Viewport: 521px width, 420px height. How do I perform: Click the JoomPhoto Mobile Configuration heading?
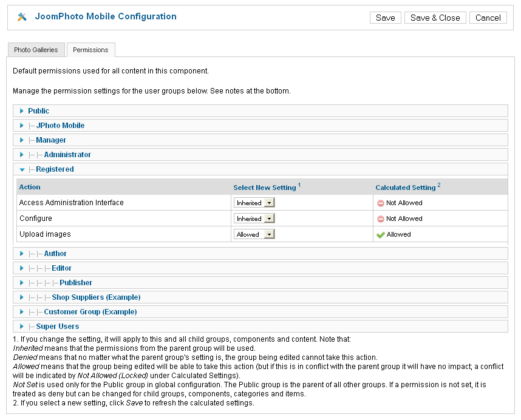(x=106, y=16)
